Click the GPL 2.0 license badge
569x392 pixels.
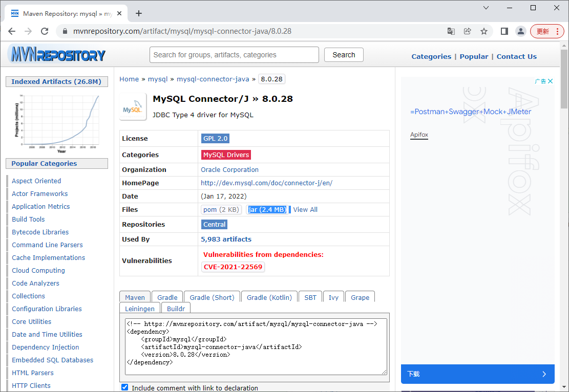[215, 138]
